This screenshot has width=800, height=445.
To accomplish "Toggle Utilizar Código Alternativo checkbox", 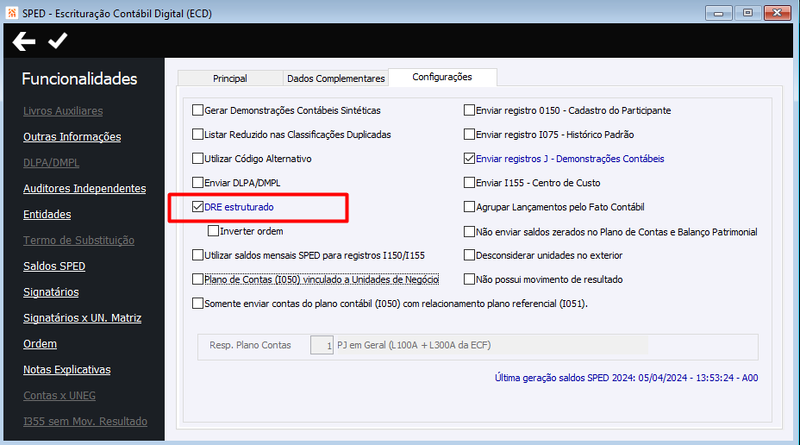I will (x=198, y=158).
